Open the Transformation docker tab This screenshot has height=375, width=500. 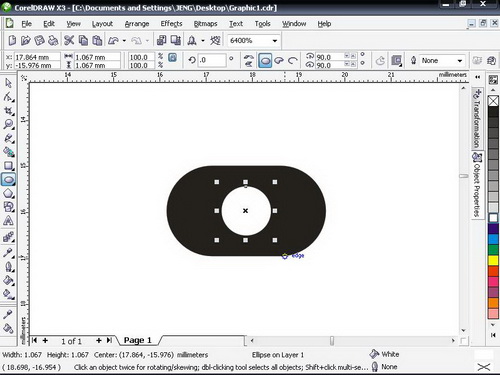(x=478, y=118)
